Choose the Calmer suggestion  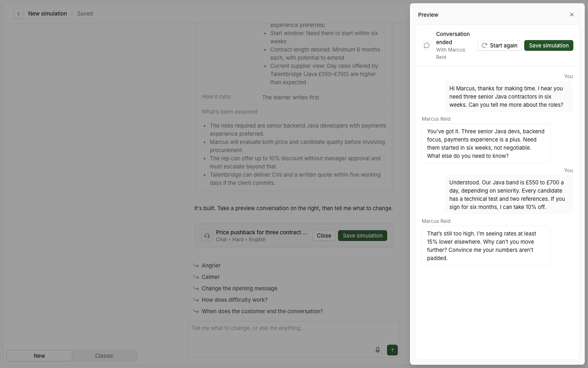(x=211, y=277)
